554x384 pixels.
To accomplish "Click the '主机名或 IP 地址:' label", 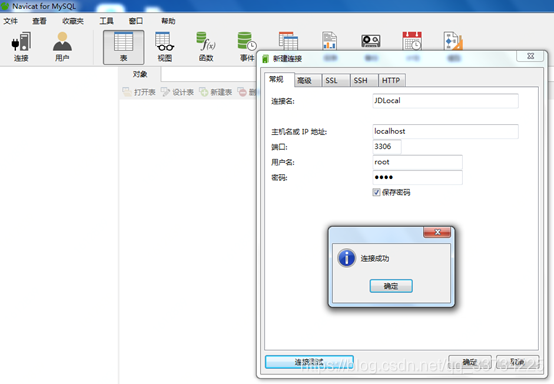I will coord(299,132).
